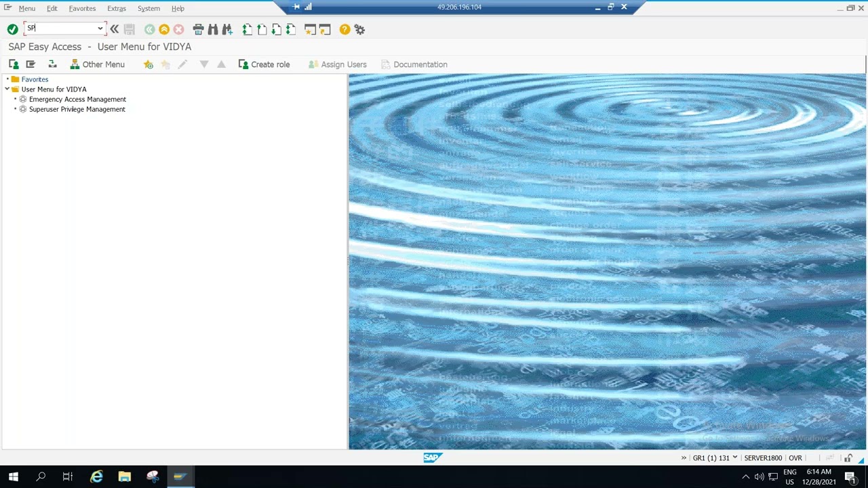Click the volume speaker tray icon
Image resolution: width=868 pixels, height=488 pixels.
coord(759,477)
